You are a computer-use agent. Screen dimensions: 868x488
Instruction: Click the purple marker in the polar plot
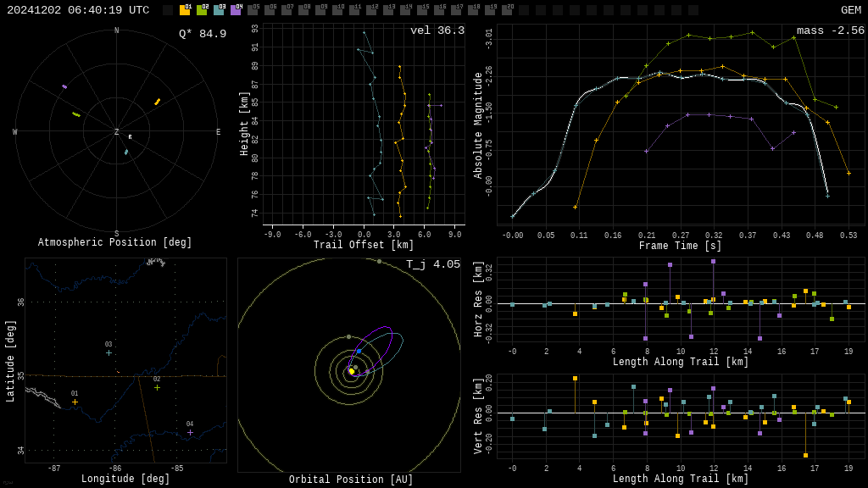pos(64,87)
